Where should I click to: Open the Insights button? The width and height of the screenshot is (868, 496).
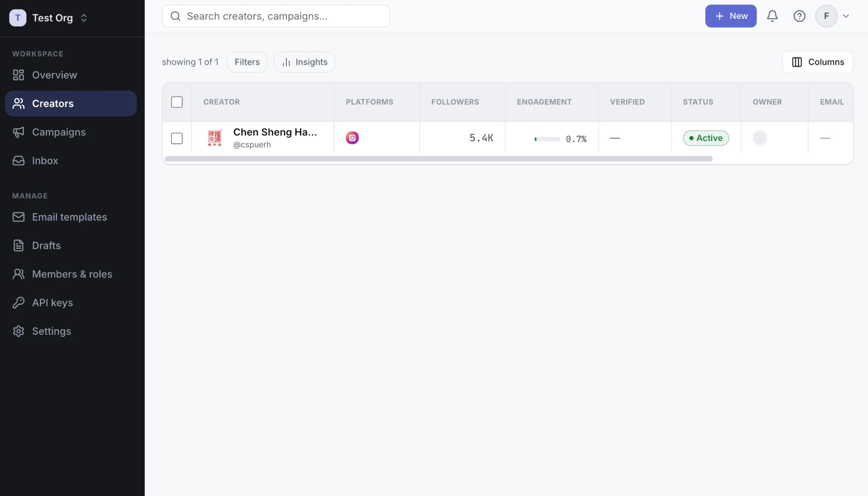point(304,62)
